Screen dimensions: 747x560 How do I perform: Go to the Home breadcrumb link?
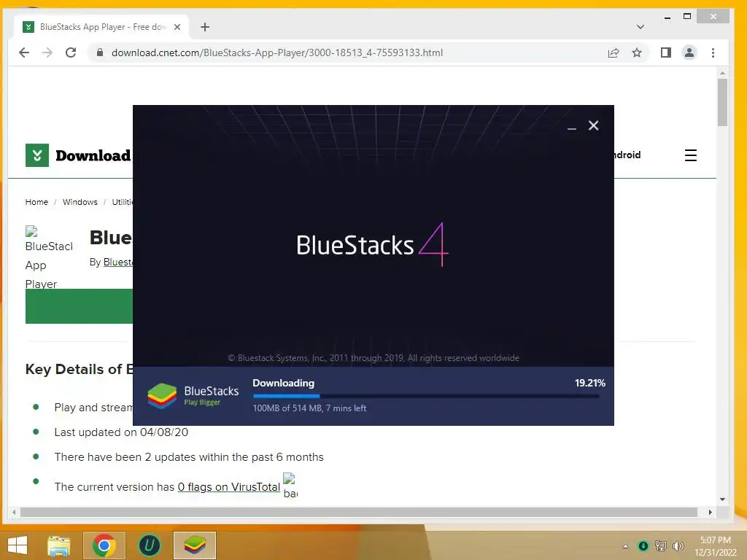click(x=36, y=202)
